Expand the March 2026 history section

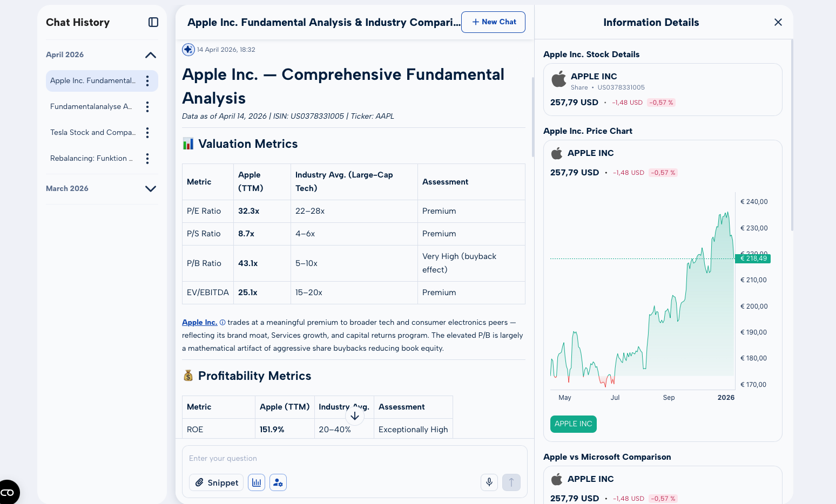tap(151, 189)
